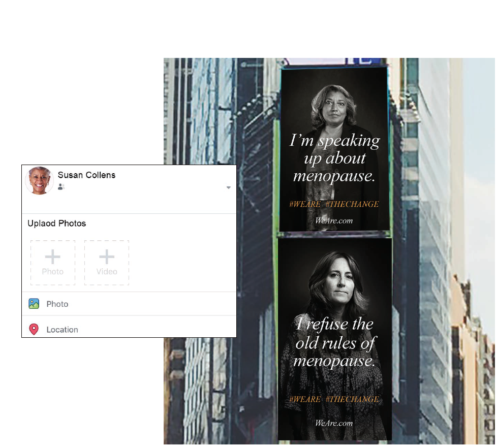Viewport: 497px width, 448px height.
Task: Click the audience friends icon under Susan Collens
Action: point(61,187)
